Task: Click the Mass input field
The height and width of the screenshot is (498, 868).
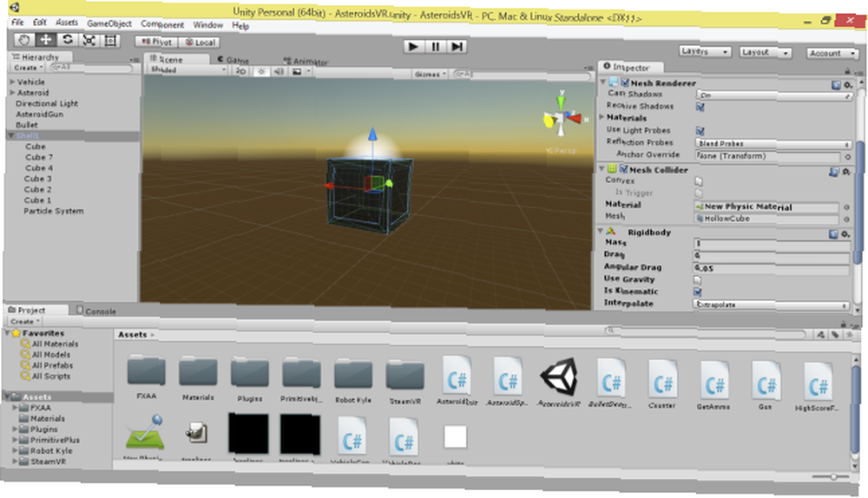Action: pos(771,244)
